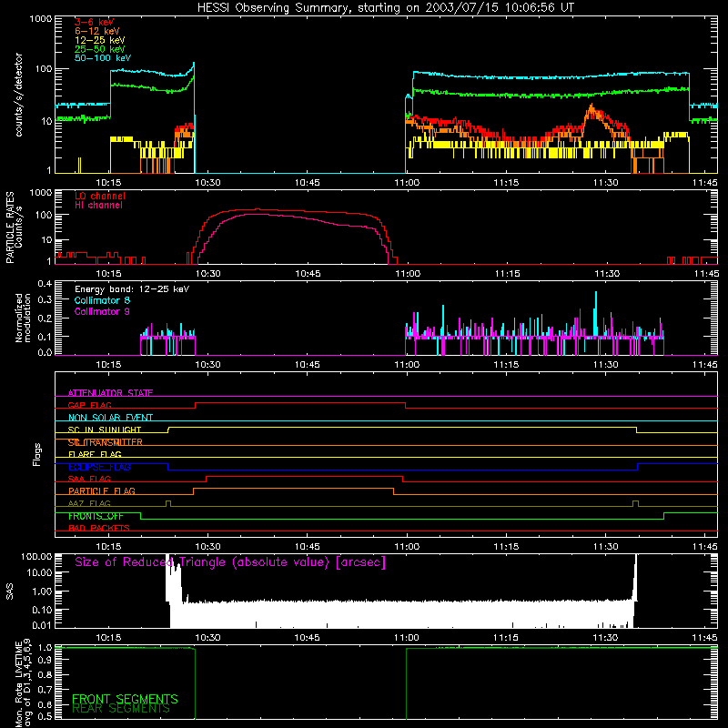Click the AAZ_FLAG label

click(89, 503)
